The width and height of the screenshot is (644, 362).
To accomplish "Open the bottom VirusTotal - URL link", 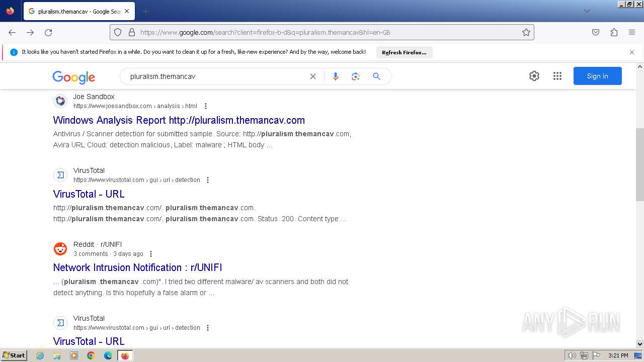I will 89,341.
